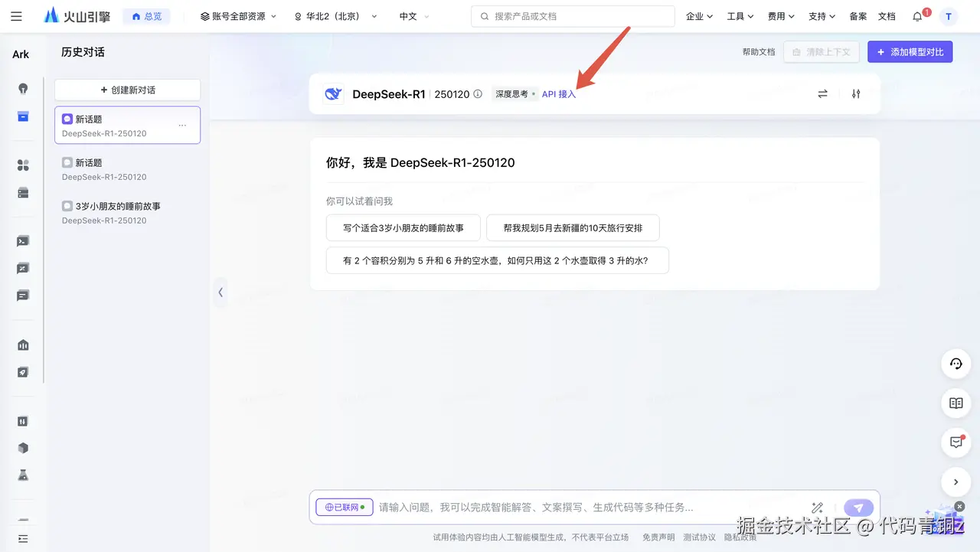Viewport: 980px width, 552px height.
Task: Click 添加模型对比 button
Action: tap(910, 52)
